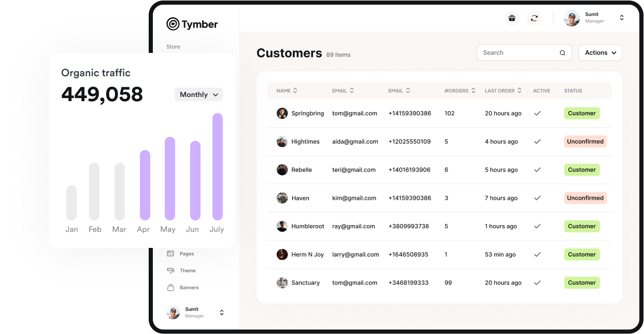Click the Customer badge for Sanctuary
This screenshot has height=334, width=644.
(582, 283)
